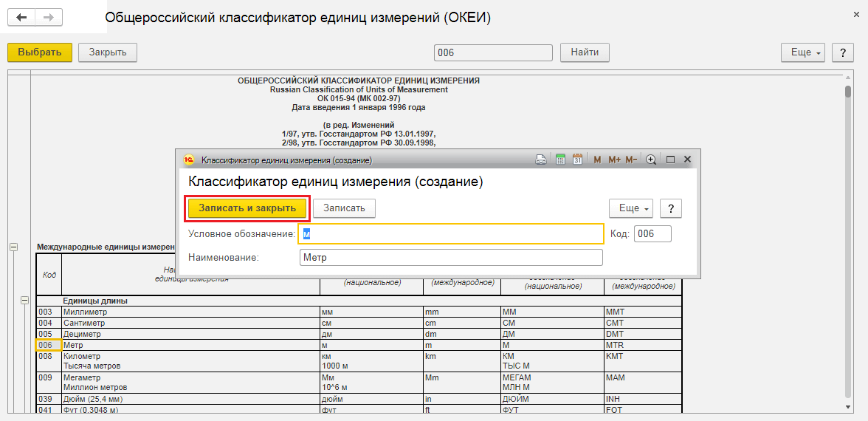Click the 1C logo icon in dialog titlebar
868x421 pixels.
[188, 160]
